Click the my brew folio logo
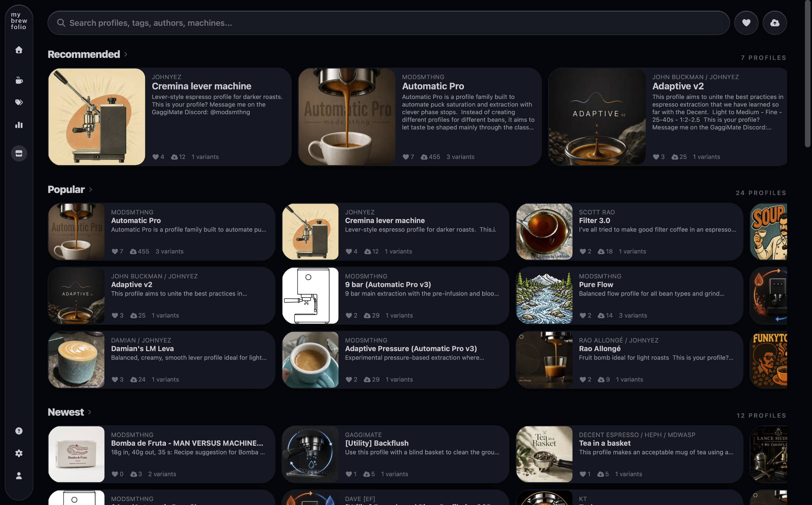This screenshot has height=505, width=812. point(19,21)
